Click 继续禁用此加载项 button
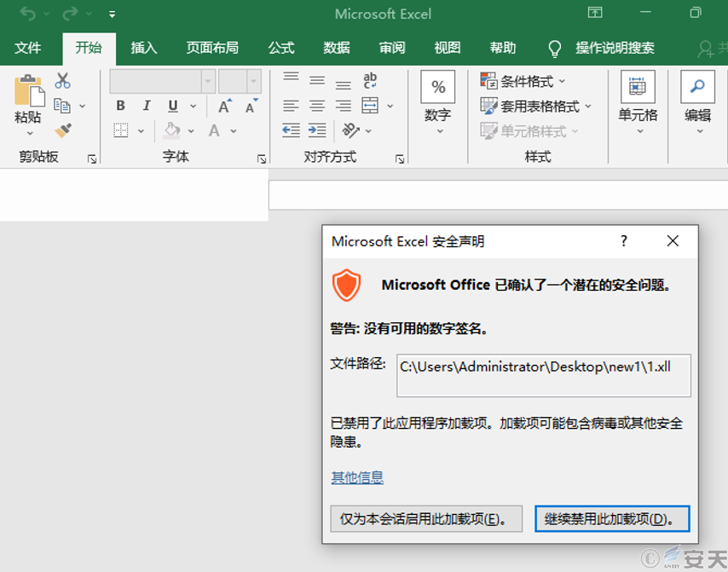This screenshot has height=572, width=728. pos(612,518)
